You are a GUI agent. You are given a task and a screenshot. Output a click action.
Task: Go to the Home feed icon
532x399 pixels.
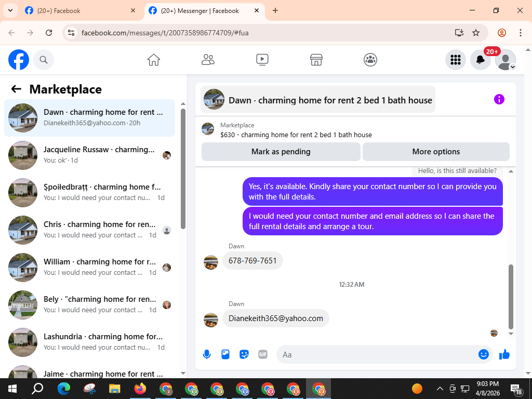(154, 60)
